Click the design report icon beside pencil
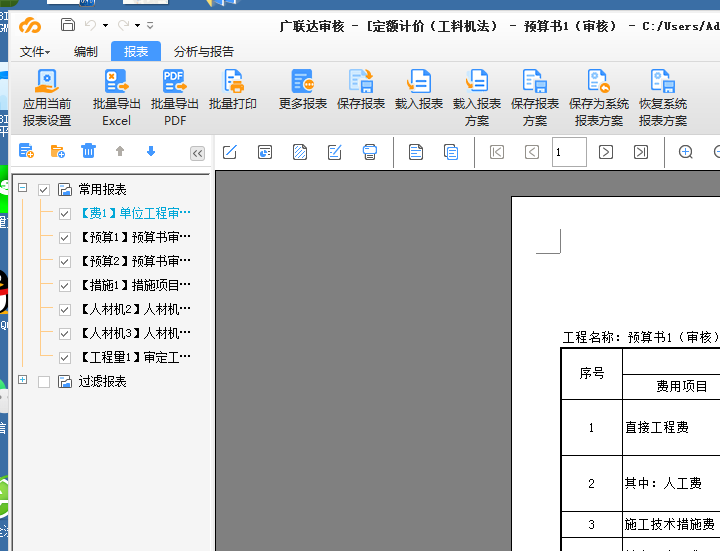The image size is (720, 551). point(265,152)
